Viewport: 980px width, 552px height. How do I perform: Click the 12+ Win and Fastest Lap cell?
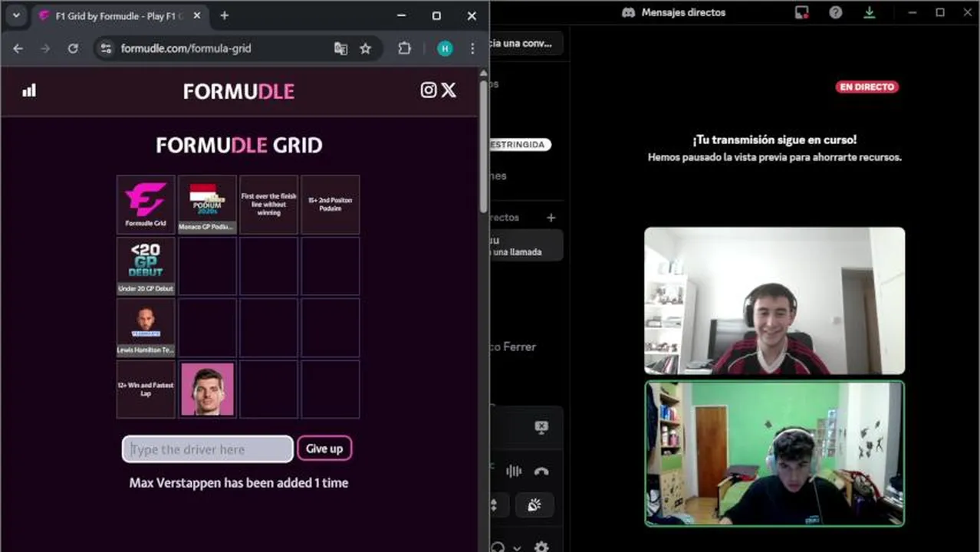(x=146, y=389)
